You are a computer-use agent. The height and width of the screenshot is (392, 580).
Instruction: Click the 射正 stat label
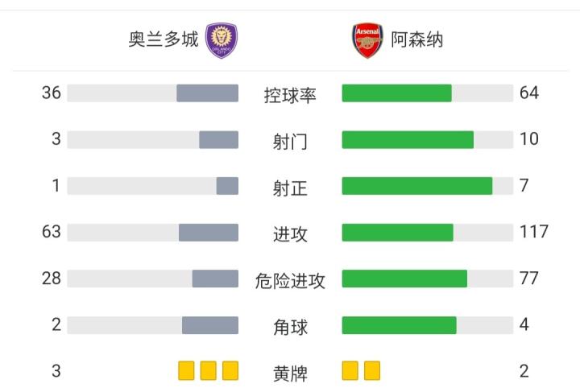290,188
